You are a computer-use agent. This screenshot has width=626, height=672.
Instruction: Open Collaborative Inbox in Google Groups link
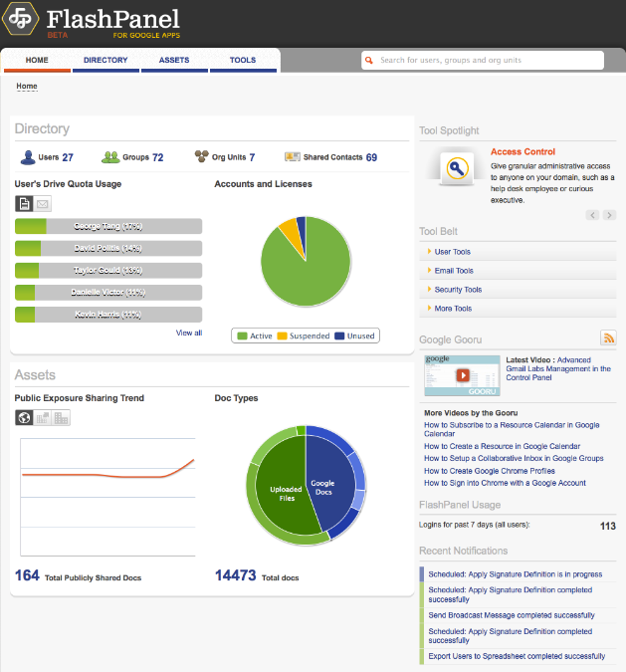pos(514,458)
